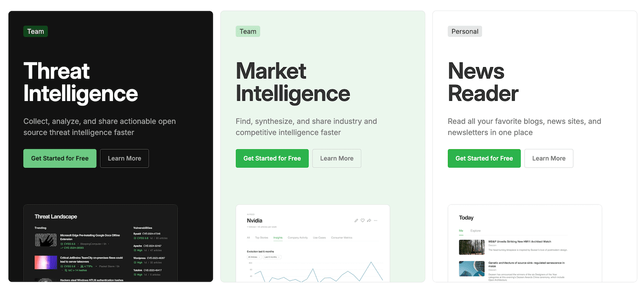Open the Last 6 months dropdown

coord(272,257)
